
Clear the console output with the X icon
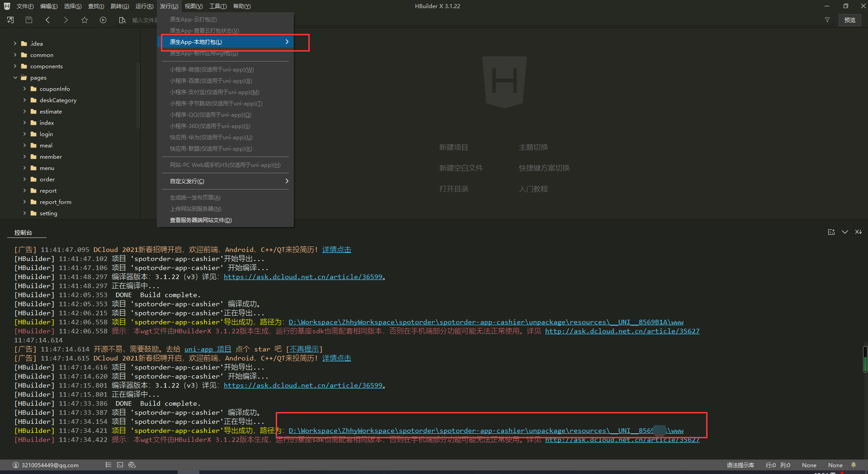coord(858,232)
